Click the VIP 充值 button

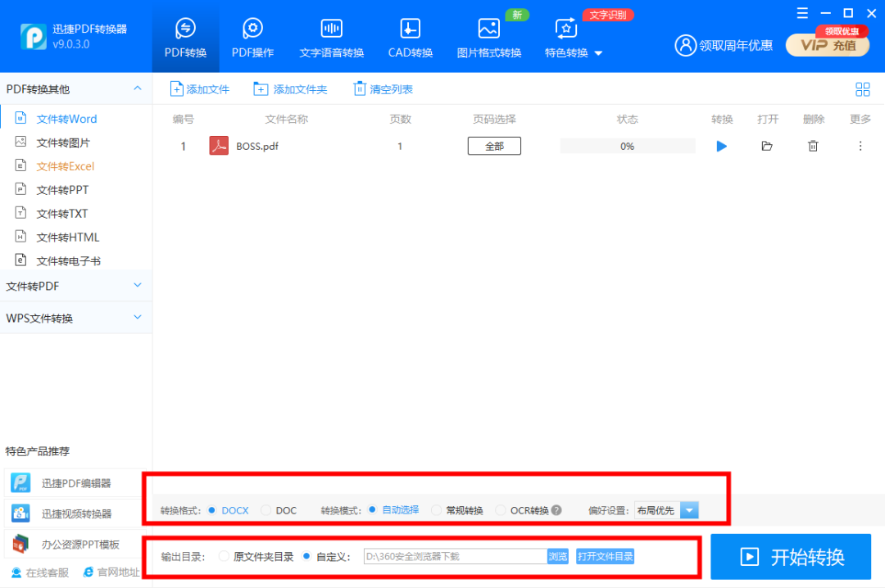[828, 45]
